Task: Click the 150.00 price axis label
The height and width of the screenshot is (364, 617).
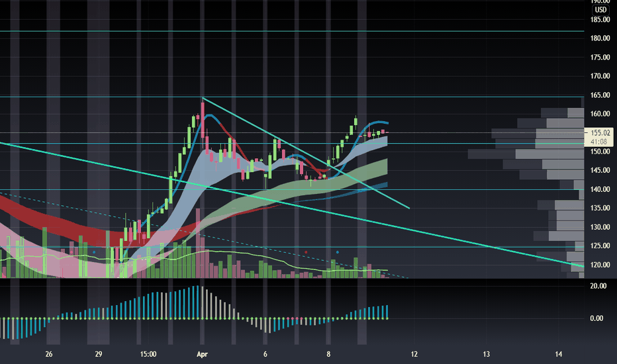Action: (x=600, y=152)
